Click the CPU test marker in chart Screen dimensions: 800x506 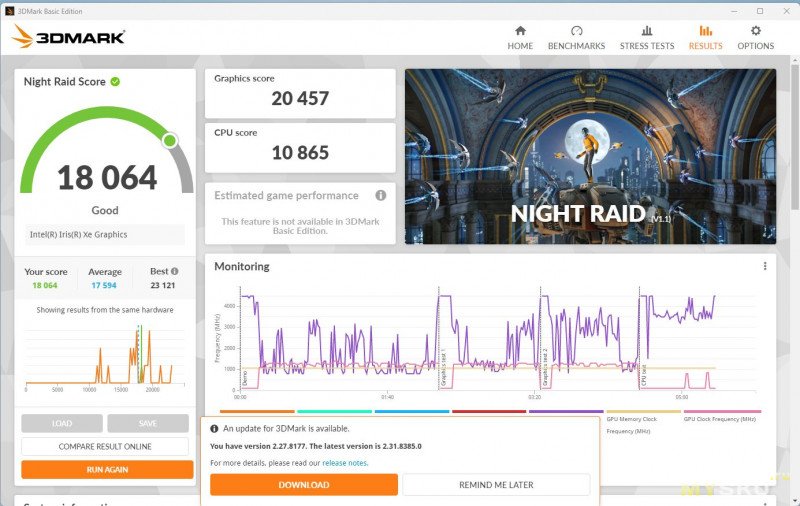(x=643, y=375)
